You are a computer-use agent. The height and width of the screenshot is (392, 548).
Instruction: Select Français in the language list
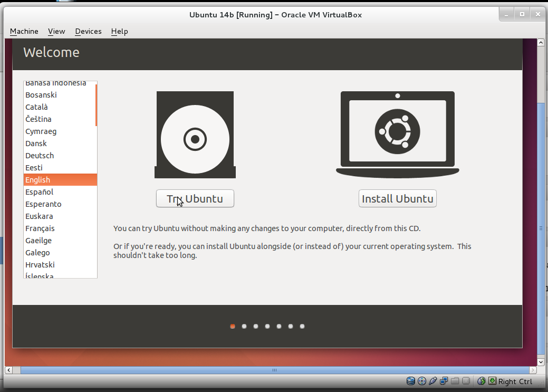point(41,228)
